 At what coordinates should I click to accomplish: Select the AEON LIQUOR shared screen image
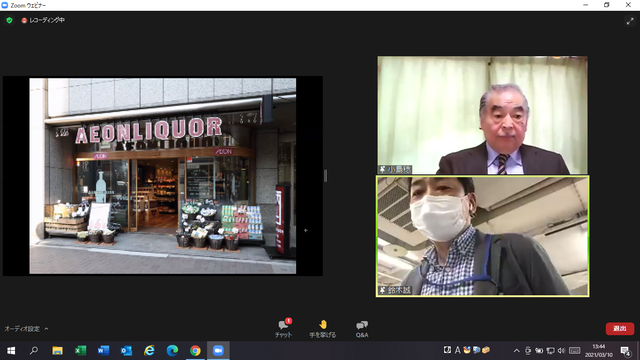click(x=163, y=176)
